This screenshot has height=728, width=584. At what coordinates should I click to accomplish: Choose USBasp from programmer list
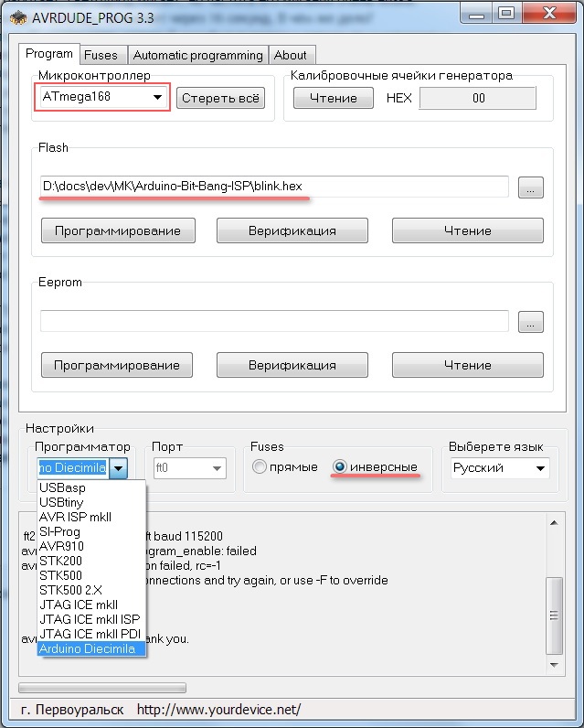click(62, 487)
